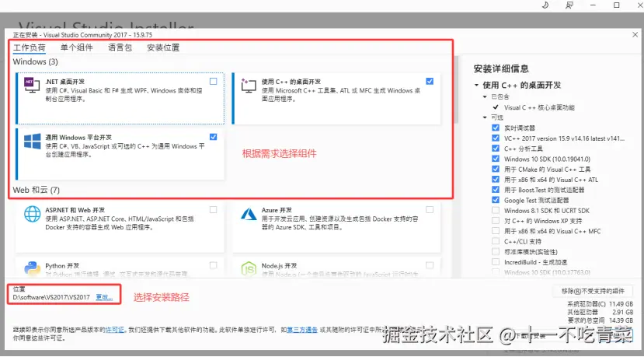
Task: Click the moon theme icon in title bar
Action: pyautogui.click(x=545, y=5)
